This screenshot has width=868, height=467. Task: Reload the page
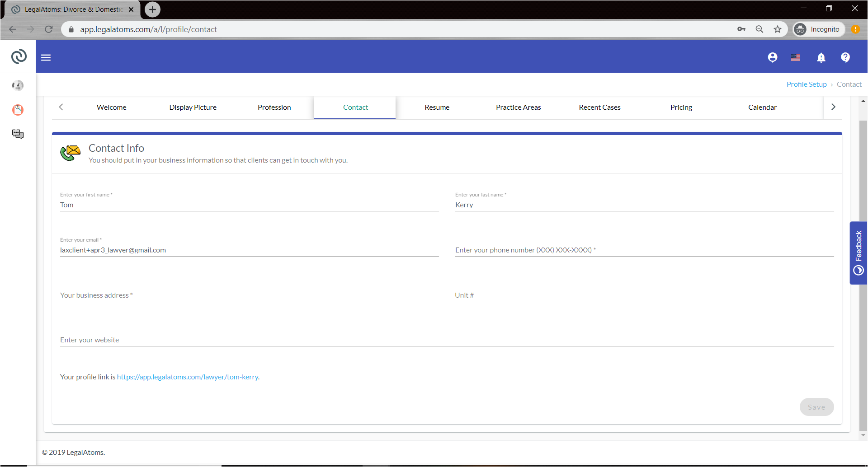coord(49,29)
